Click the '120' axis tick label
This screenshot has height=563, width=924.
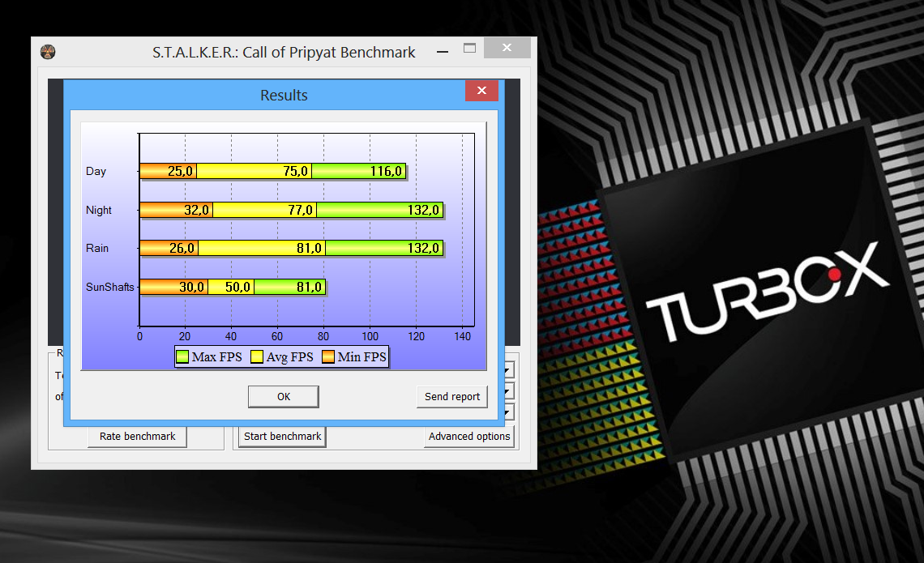coord(416,336)
